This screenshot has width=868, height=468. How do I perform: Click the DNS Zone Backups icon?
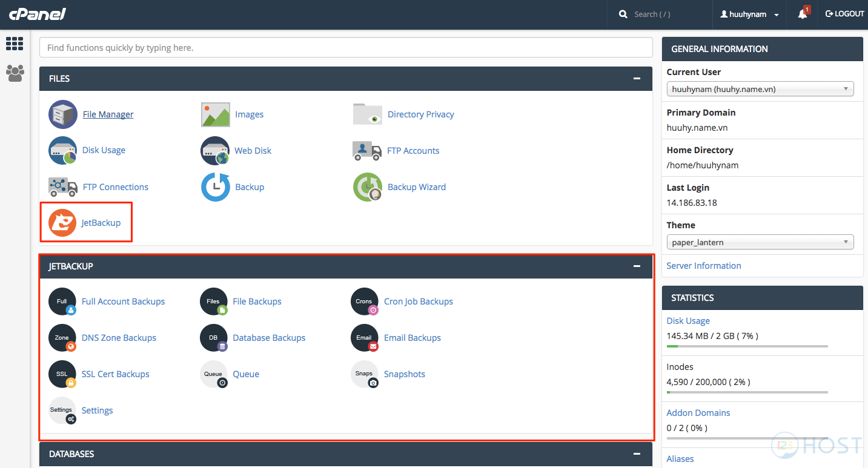(x=62, y=338)
